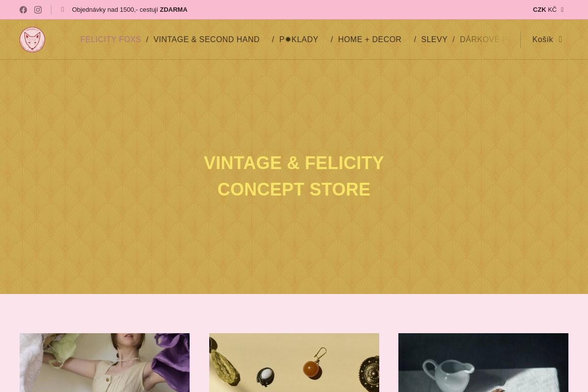Screen dimensions: 588x392
Task: Open the Facebook page icon
Action: coord(23,10)
